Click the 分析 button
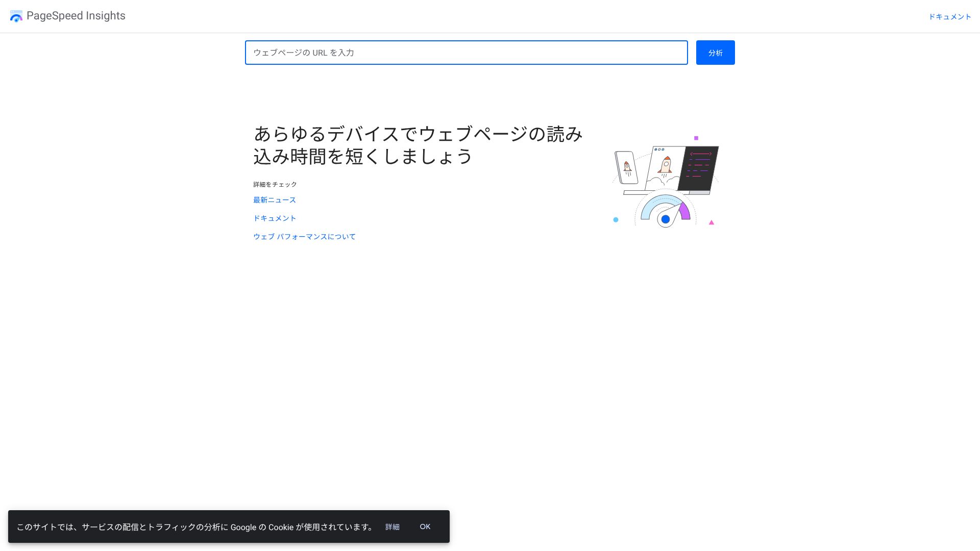The width and height of the screenshot is (980, 551). point(715,53)
